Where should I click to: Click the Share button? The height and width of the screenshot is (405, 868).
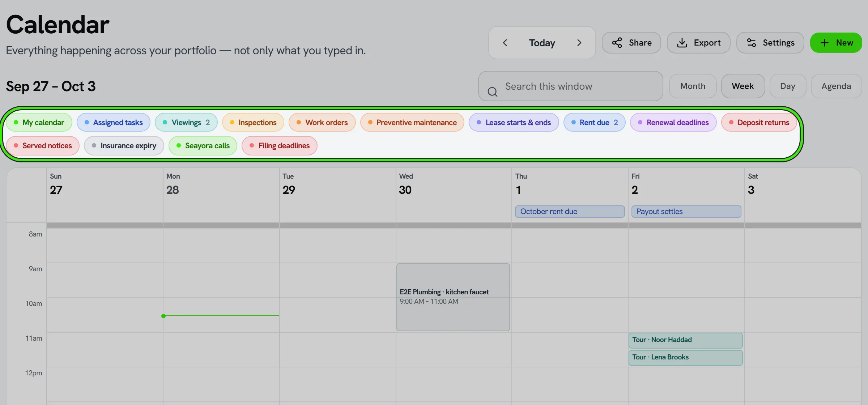coord(631,43)
